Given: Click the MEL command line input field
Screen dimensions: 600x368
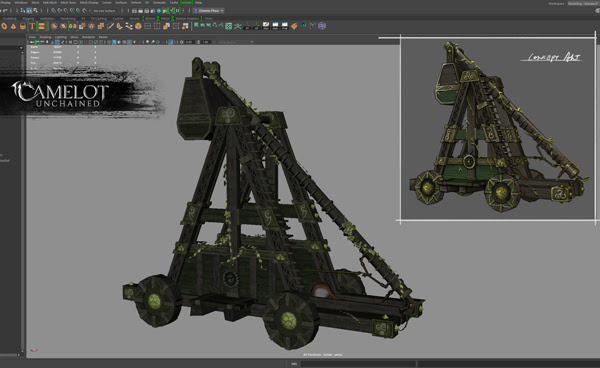Looking at the screenshot, I should tap(358, 364).
